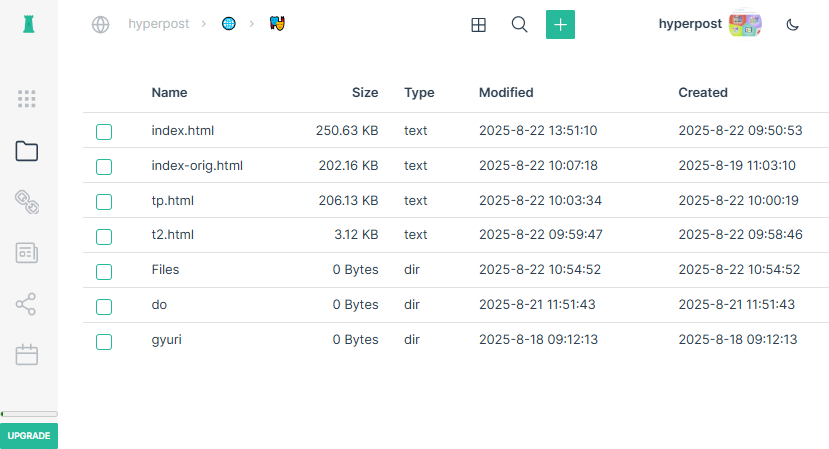The width and height of the screenshot is (829, 449).
Task: Open the gyuri directory
Action: (166, 340)
